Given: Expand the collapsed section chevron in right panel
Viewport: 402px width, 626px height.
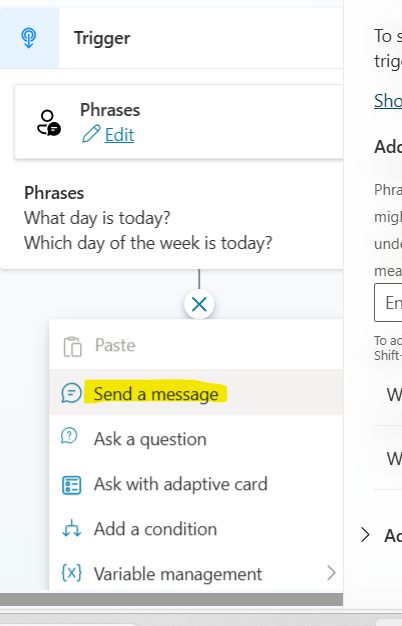Looking at the screenshot, I should coord(365,535).
